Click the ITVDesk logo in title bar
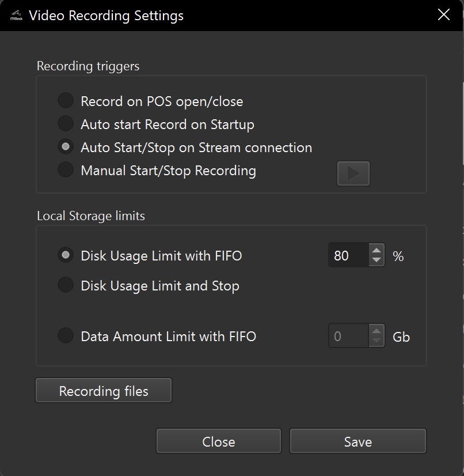464x476 pixels. pos(16,16)
